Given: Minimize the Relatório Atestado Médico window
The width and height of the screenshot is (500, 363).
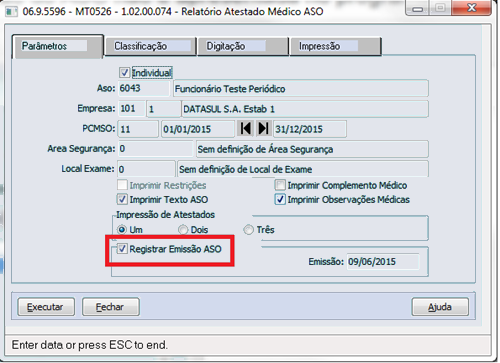Looking at the screenshot, I should [x=417, y=8].
